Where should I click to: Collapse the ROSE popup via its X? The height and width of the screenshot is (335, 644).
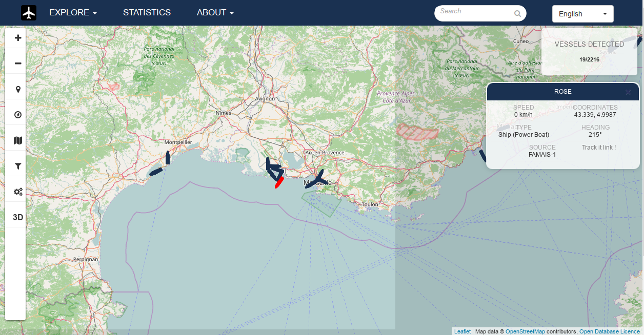[x=628, y=92]
